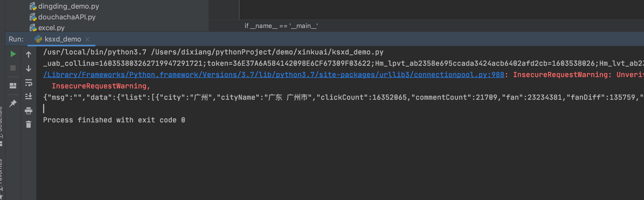Open connectionpool.py:988 link in console

coord(273,75)
